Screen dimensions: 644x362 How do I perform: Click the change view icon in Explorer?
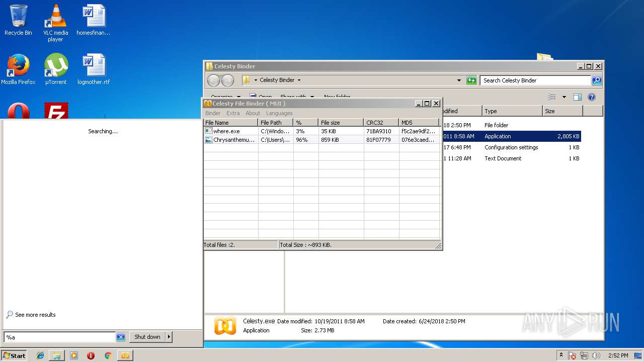pyautogui.click(x=552, y=97)
